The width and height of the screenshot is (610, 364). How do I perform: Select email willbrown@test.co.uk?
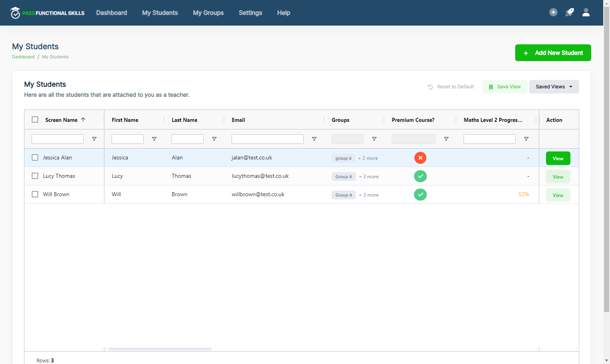[x=258, y=195]
